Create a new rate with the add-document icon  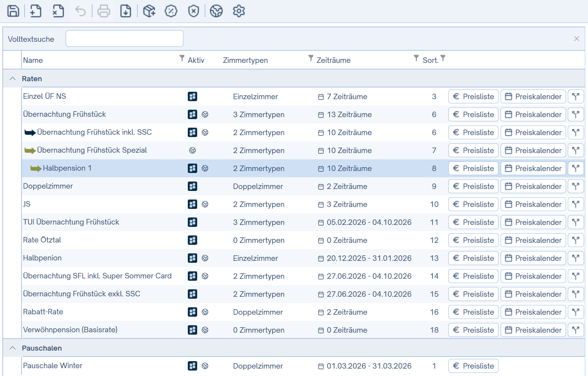[x=36, y=11]
